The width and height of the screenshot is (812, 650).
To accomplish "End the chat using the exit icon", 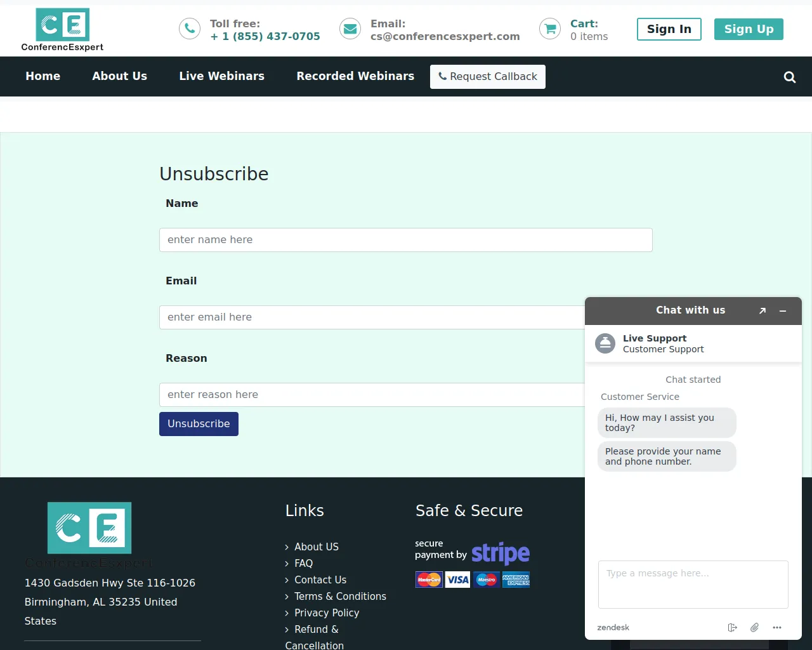I will click(x=733, y=627).
